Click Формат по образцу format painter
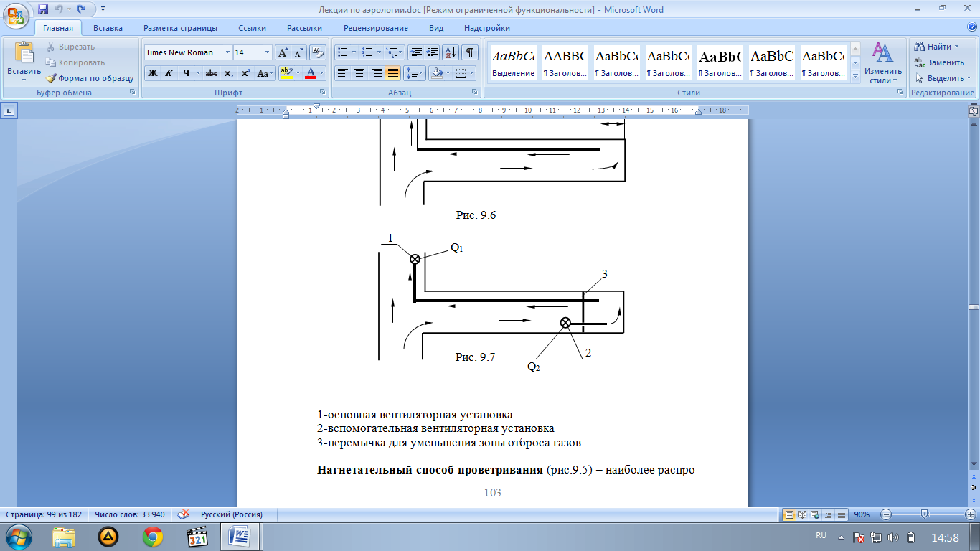Screen dimensions: 980x551 pos(90,78)
